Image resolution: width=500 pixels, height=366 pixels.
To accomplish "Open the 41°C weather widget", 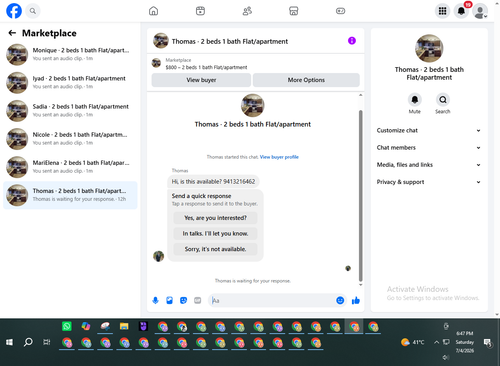I will (x=413, y=342).
